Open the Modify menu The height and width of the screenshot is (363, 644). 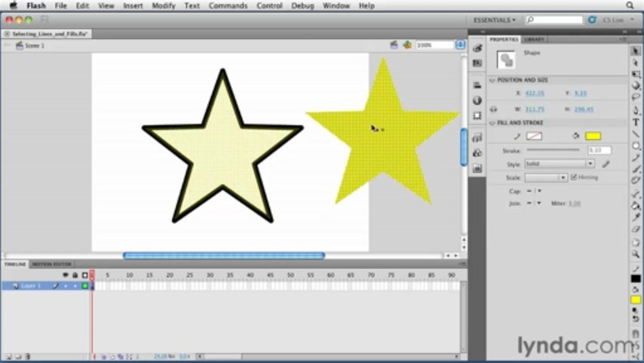point(164,6)
